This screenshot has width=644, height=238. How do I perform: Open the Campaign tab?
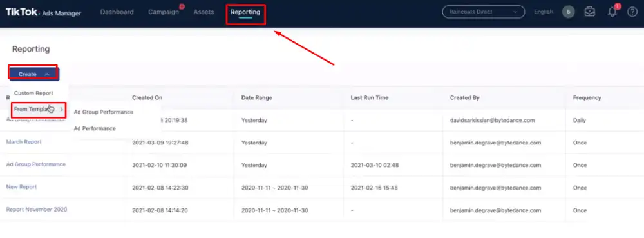click(164, 12)
